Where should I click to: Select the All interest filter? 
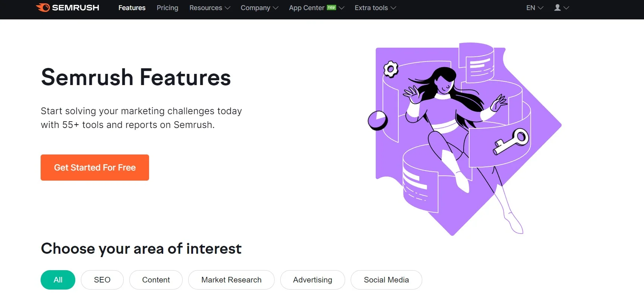click(x=57, y=280)
